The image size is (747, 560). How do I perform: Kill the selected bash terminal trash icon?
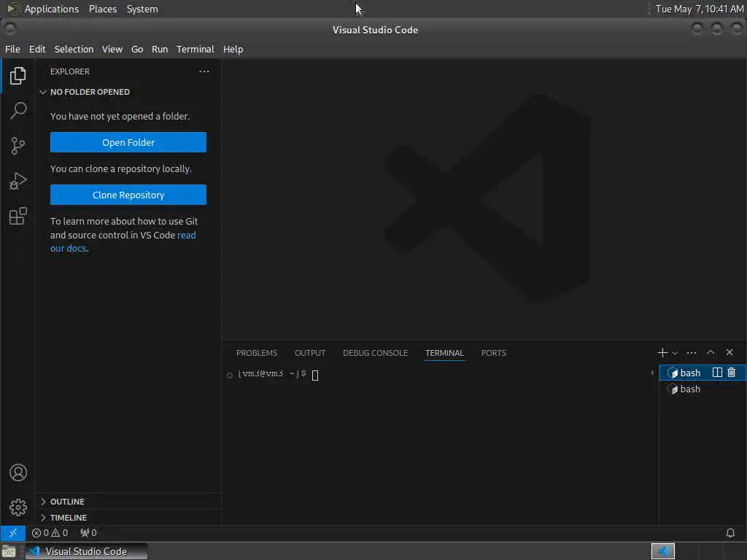tap(731, 373)
